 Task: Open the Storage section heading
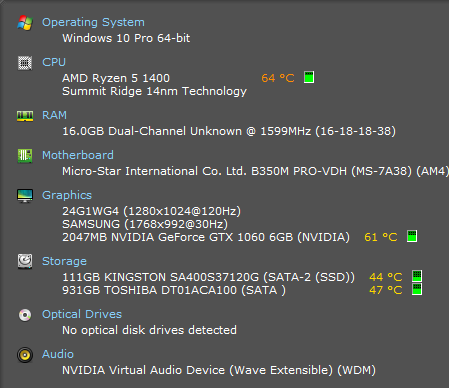(64, 261)
